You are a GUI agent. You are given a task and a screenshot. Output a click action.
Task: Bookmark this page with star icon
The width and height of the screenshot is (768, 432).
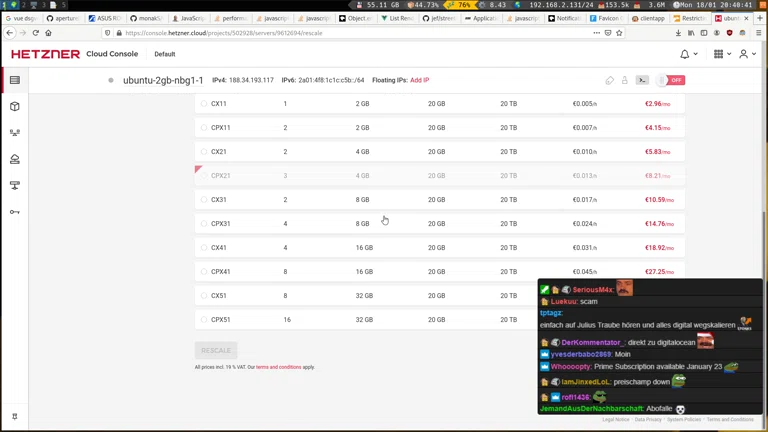coord(619,33)
